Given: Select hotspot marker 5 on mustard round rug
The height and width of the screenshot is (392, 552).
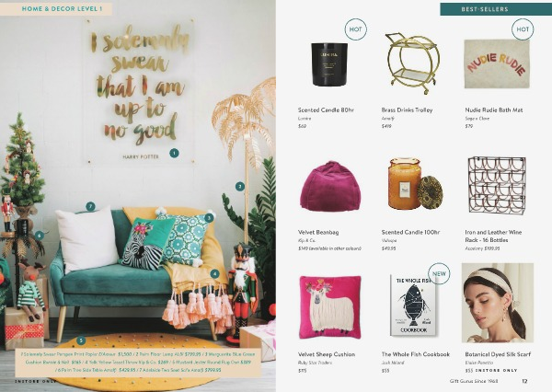Looking at the screenshot, I should (81, 340).
